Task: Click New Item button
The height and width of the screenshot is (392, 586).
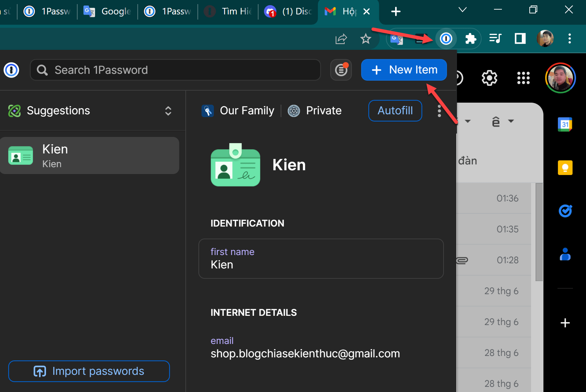Action: click(x=404, y=70)
